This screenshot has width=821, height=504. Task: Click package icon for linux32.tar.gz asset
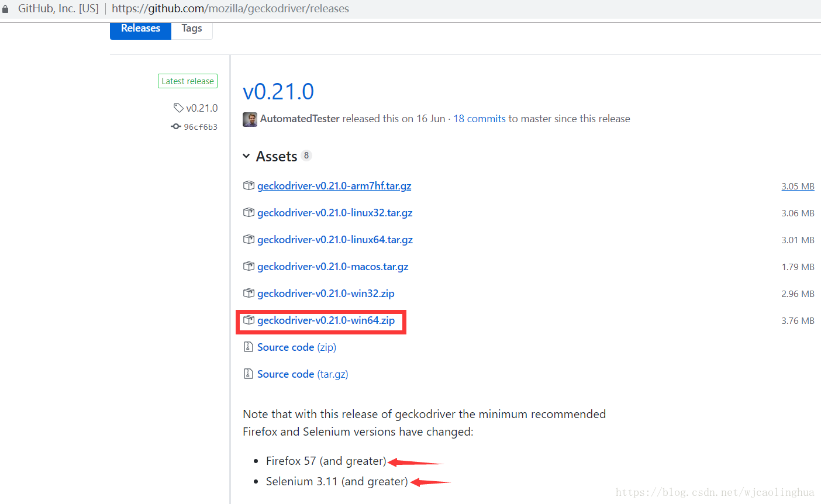pos(249,212)
